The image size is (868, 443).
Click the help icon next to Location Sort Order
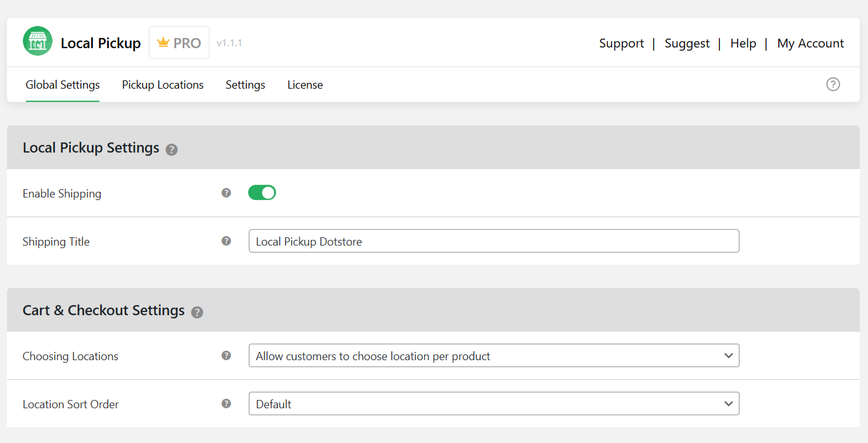point(226,403)
